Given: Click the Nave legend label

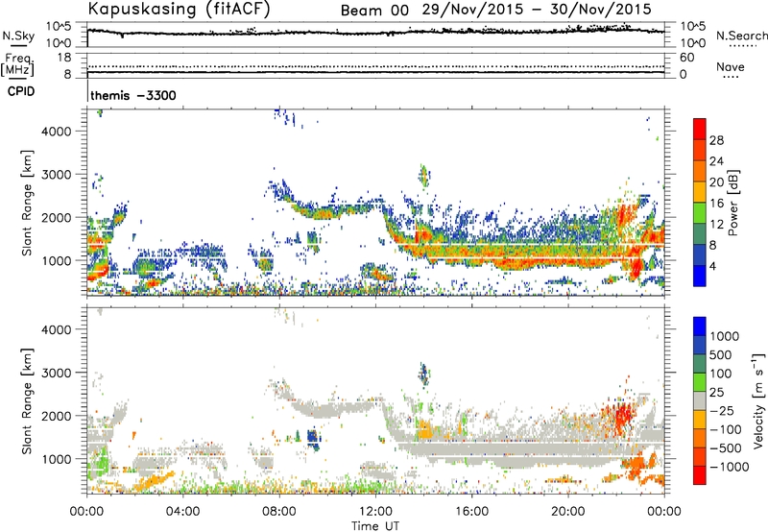Looking at the screenshot, I should pos(731,66).
